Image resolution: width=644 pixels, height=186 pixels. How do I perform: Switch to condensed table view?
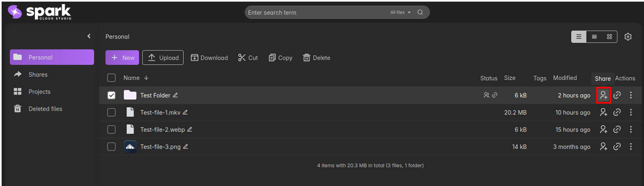pyautogui.click(x=594, y=37)
